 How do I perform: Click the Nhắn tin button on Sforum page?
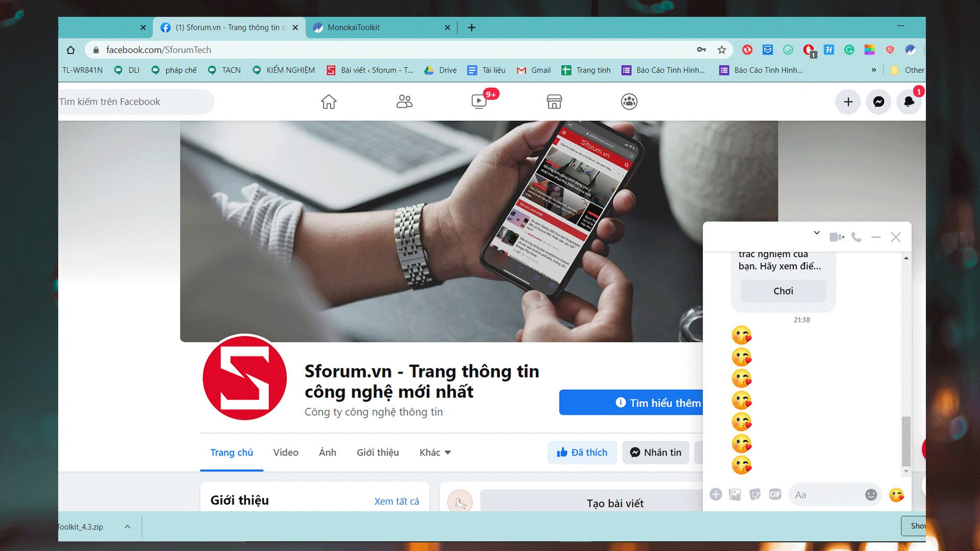(655, 452)
